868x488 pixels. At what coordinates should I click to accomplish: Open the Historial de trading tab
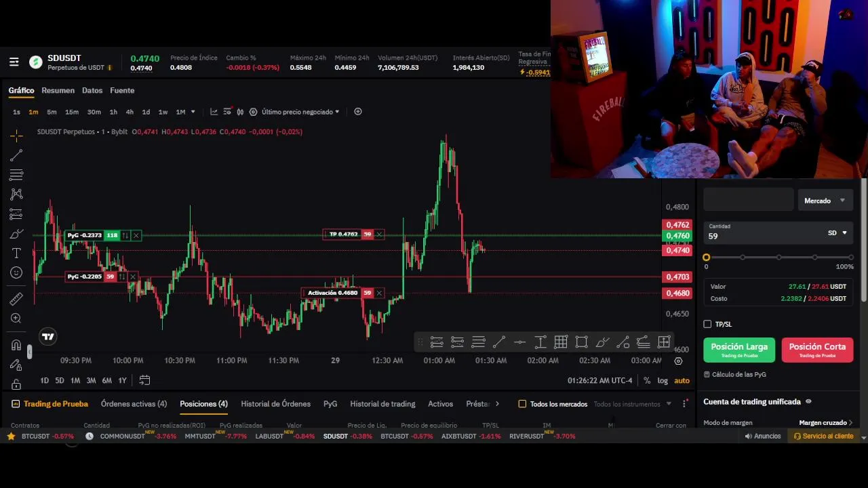tap(382, 404)
